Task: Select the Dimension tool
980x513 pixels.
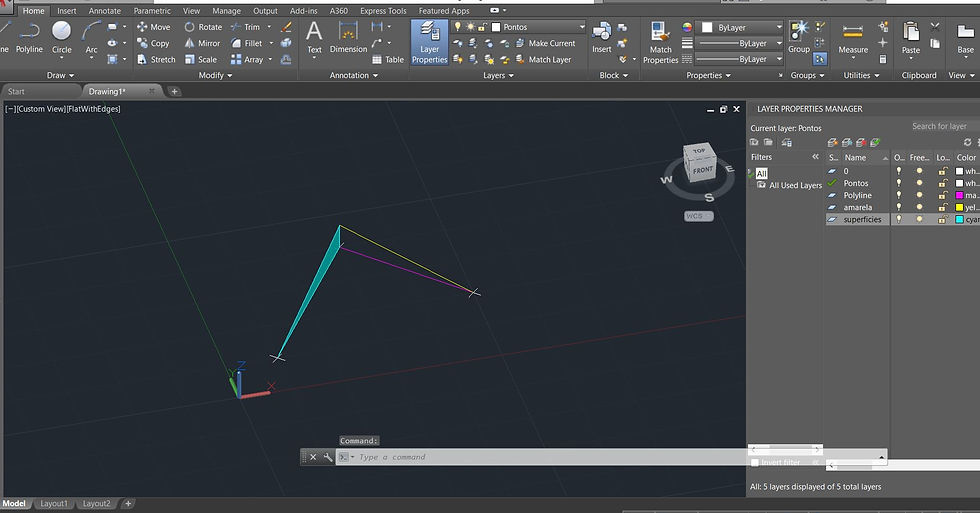Action: pyautogui.click(x=348, y=37)
